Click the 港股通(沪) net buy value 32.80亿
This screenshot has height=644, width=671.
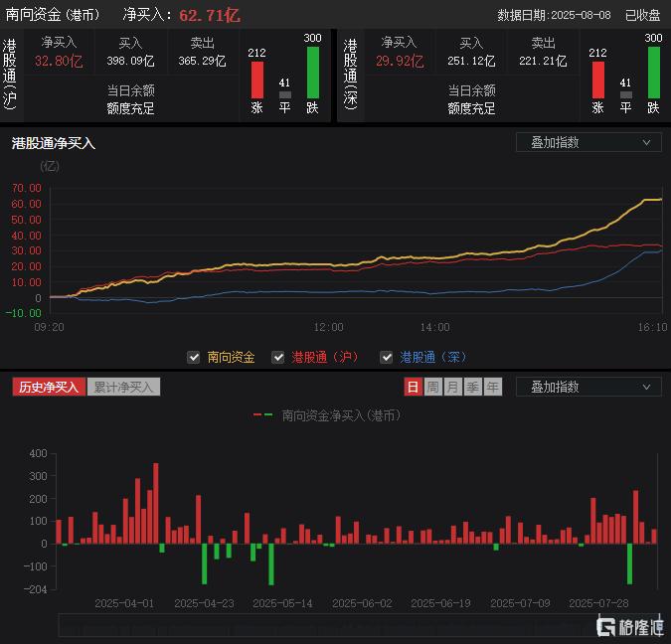click(59, 62)
